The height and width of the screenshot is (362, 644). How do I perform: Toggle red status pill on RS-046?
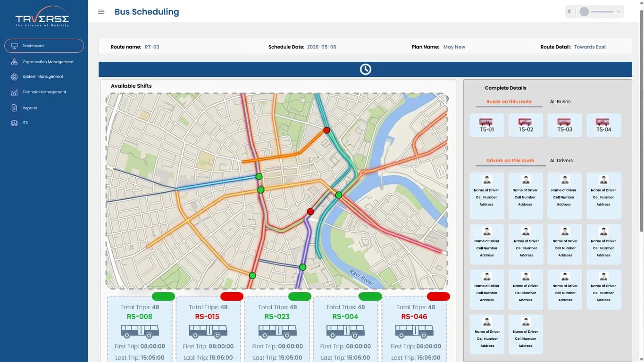(438, 296)
